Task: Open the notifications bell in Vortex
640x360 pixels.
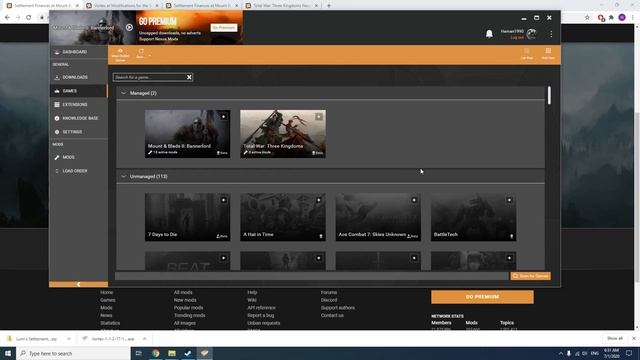Action: click(489, 34)
